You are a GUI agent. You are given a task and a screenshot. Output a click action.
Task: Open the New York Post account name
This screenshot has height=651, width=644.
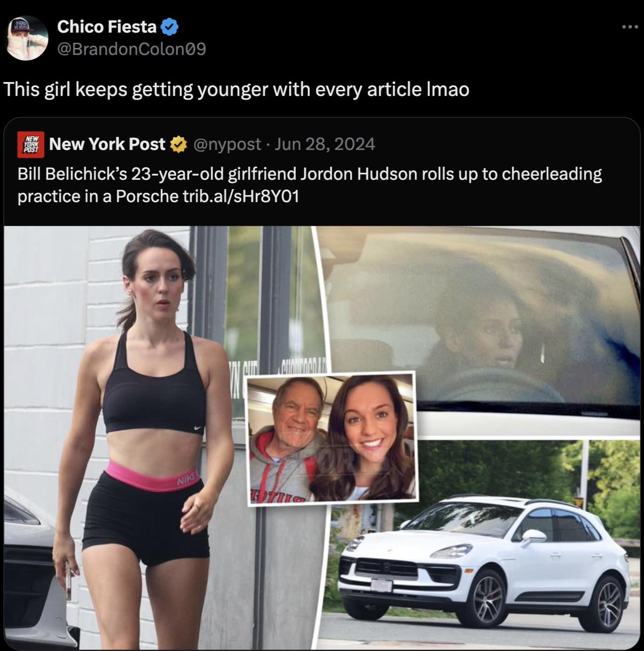pos(107,144)
